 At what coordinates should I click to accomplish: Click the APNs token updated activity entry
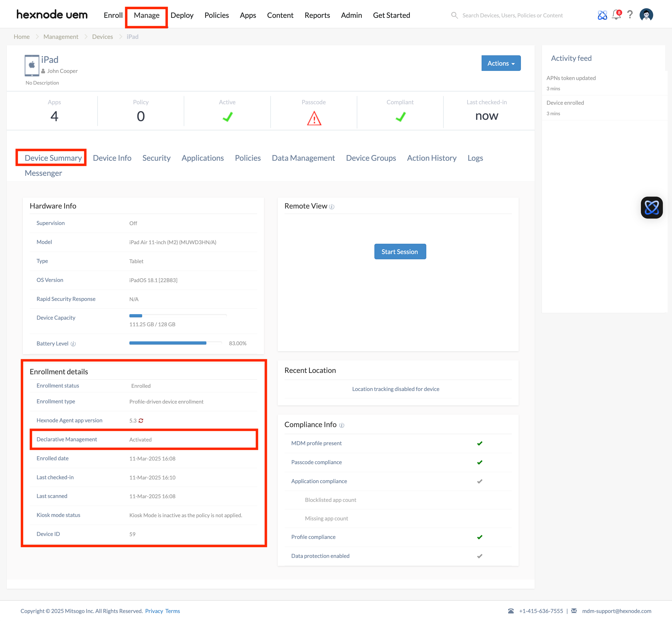pos(571,78)
